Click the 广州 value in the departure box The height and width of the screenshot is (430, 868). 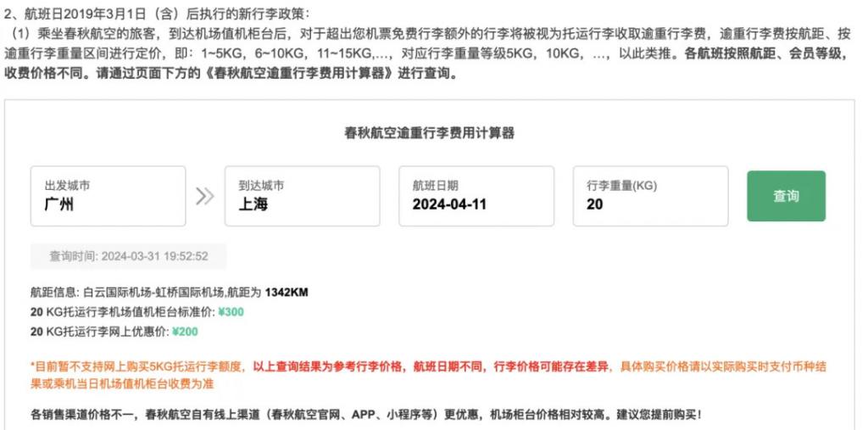[58, 204]
